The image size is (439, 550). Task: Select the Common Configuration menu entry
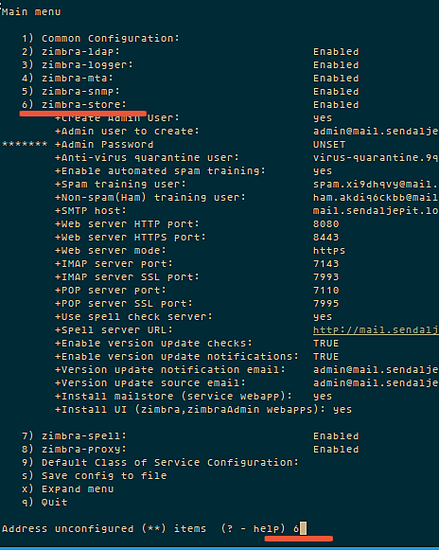(101, 38)
